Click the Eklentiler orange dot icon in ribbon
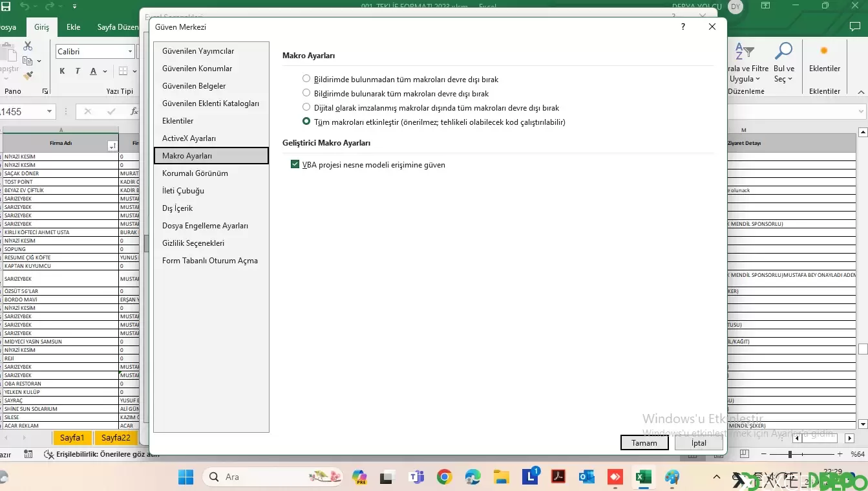This screenshot has width=868, height=491. point(824,51)
